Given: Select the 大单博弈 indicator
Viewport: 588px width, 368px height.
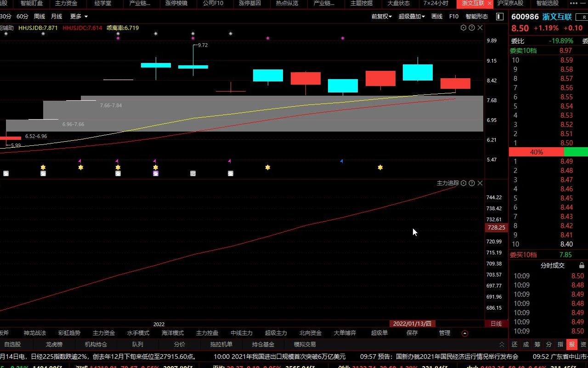Looking at the screenshot, I should (x=345, y=333).
